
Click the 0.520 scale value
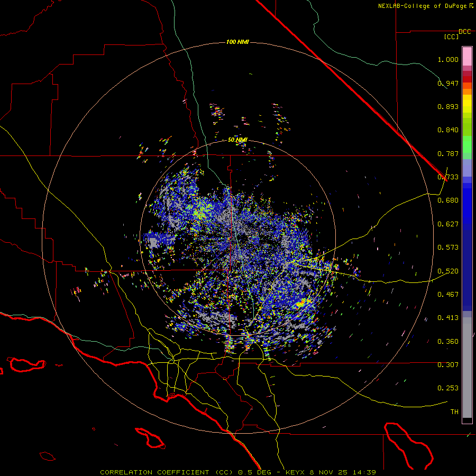(x=448, y=271)
